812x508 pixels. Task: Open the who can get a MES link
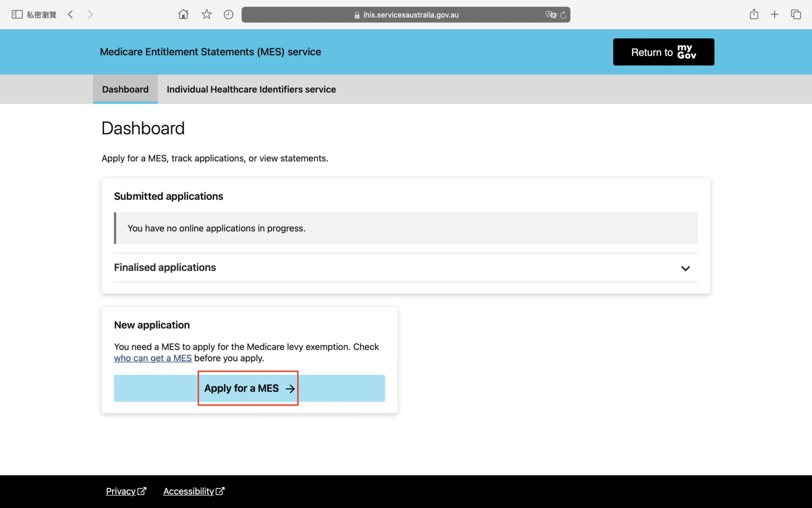[x=153, y=358]
